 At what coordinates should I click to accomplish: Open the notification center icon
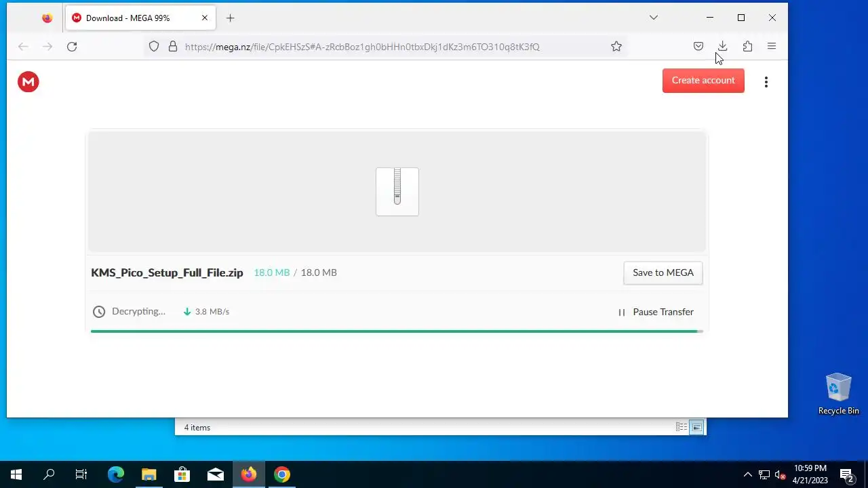click(x=847, y=474)
